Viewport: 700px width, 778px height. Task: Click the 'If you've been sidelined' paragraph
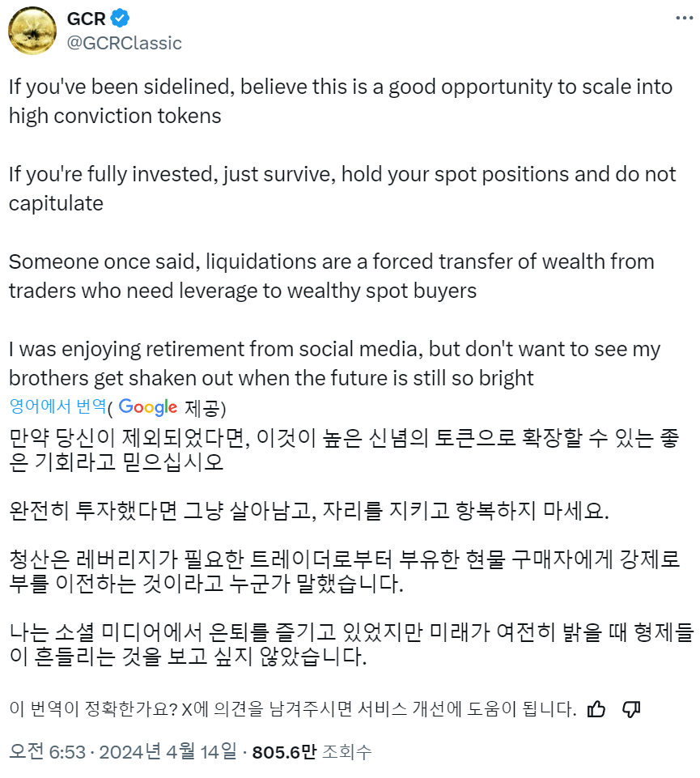coord(340,101)
